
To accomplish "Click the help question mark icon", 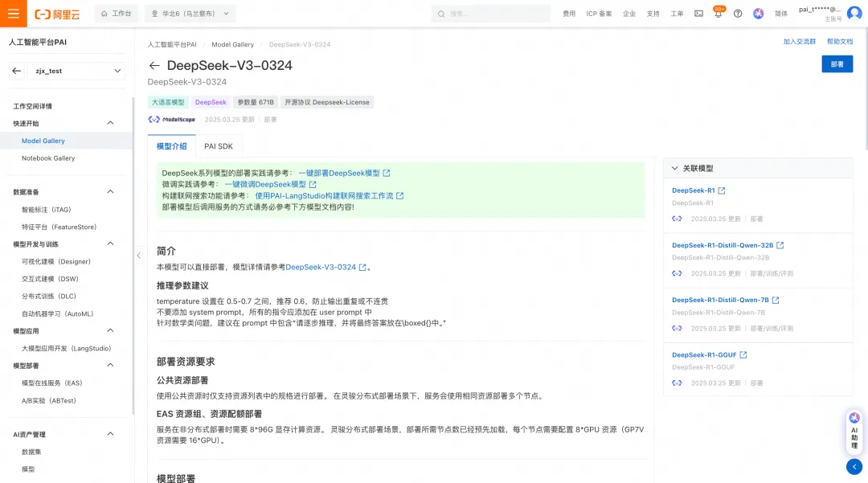I will click(738, 14).
